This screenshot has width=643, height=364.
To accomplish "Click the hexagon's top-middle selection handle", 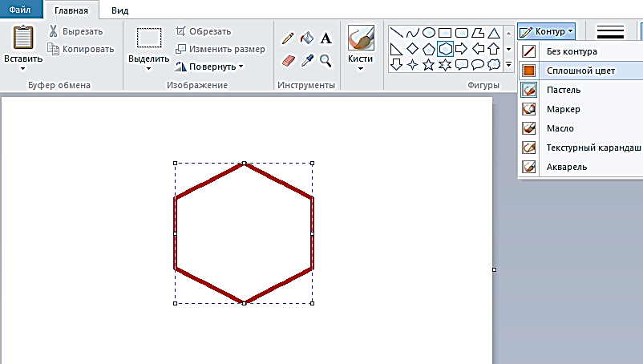I will click(244, 163).
